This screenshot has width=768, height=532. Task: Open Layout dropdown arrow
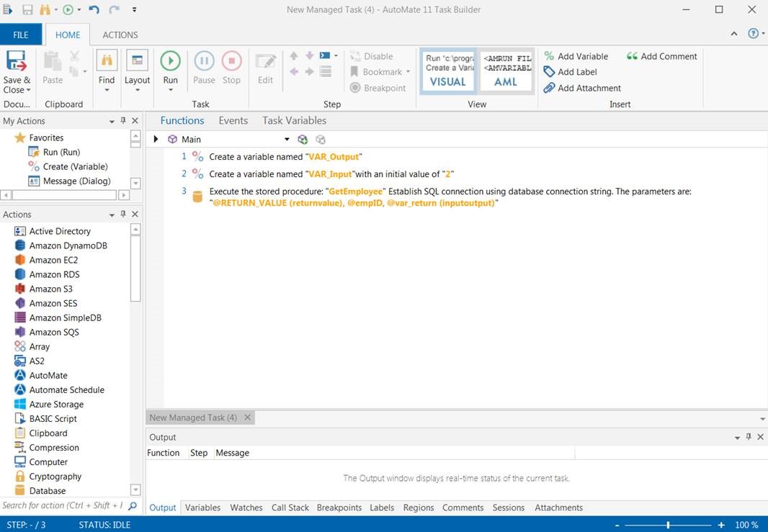click(137, 90)
